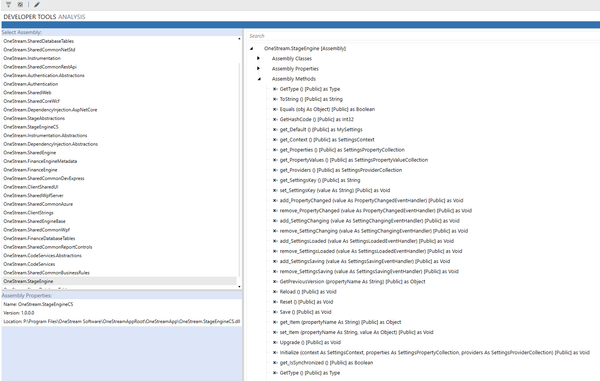
Task: Click the pencil edit toolbar icon
Action: [37, 5]
